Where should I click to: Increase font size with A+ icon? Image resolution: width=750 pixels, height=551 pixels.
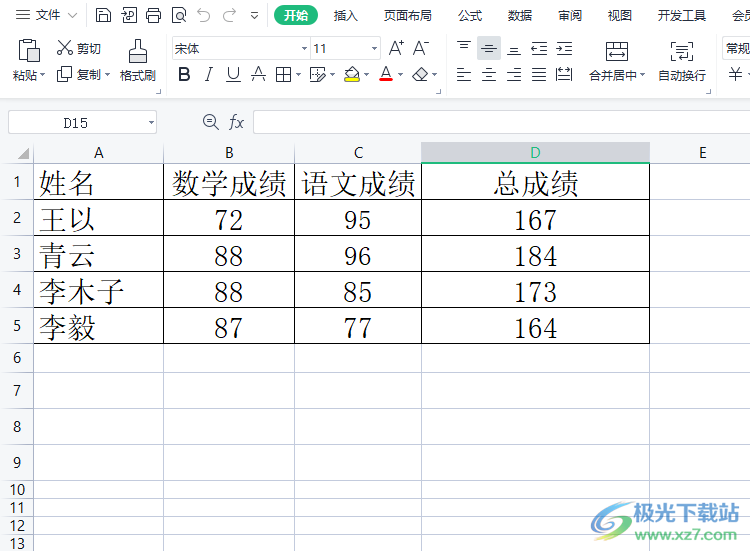[x=396, y=48]
